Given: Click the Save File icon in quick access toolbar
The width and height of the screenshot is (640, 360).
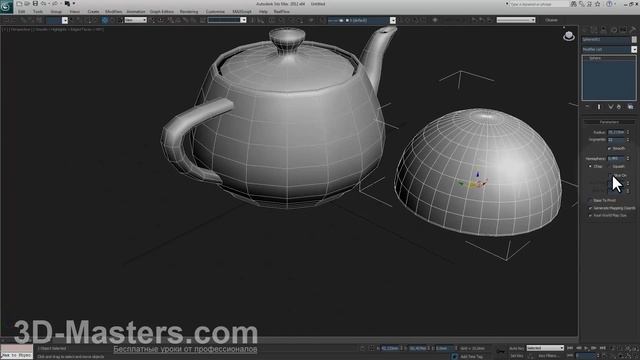Looking at the screenshot, I should coord(35,4).
